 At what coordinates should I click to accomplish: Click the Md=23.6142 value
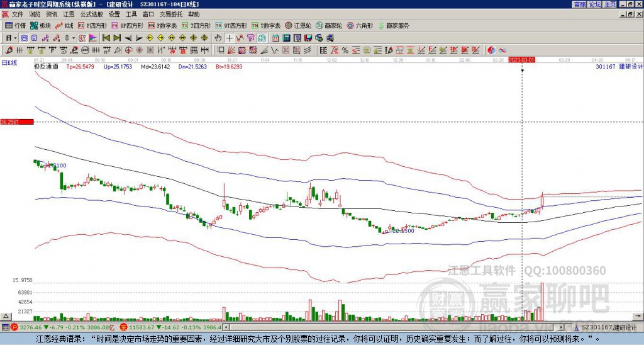155,66
